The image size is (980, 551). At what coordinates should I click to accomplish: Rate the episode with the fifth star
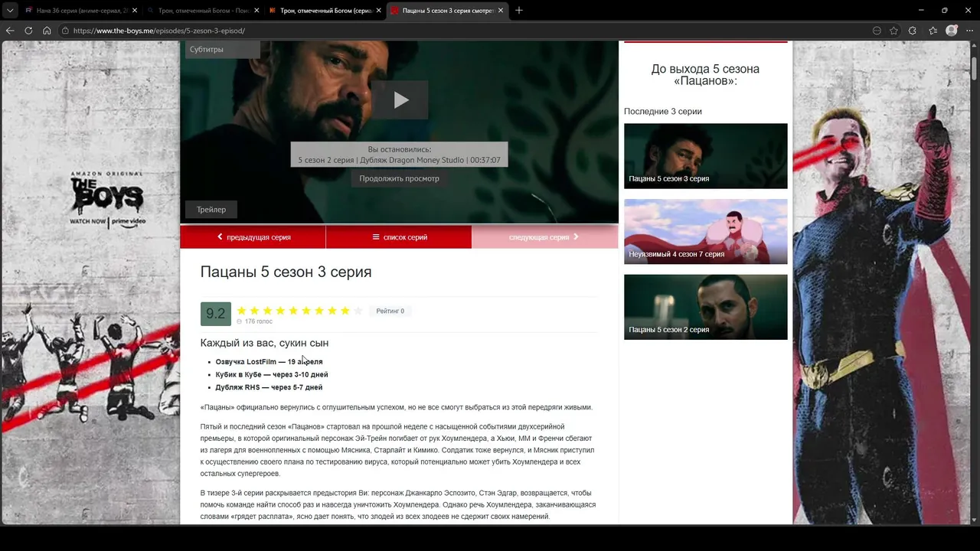293,311
